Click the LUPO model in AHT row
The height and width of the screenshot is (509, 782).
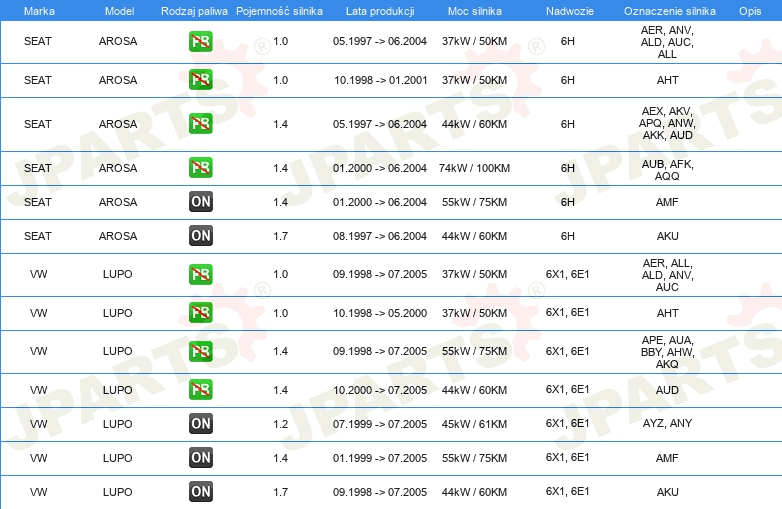118,313
